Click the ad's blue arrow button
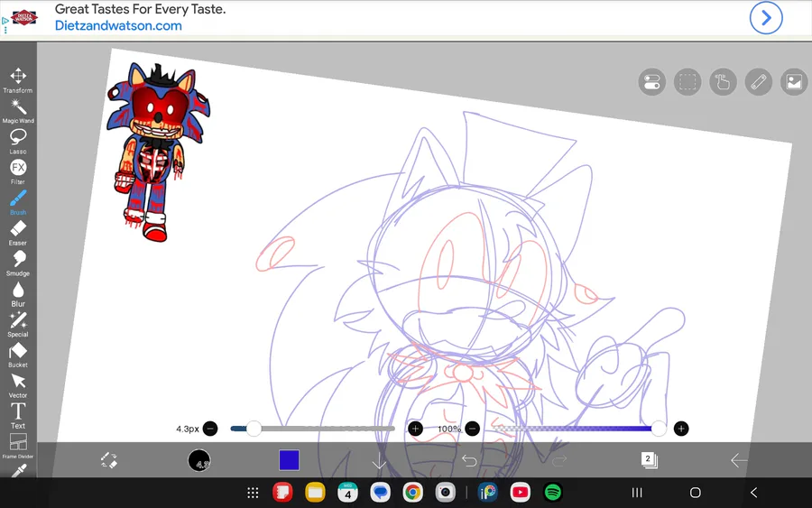The height and width of the screenshot is (508, 812). coord(766,18)
